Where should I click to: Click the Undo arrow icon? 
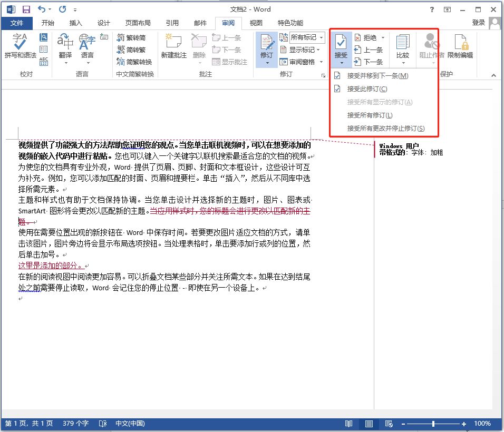[43, 9]
